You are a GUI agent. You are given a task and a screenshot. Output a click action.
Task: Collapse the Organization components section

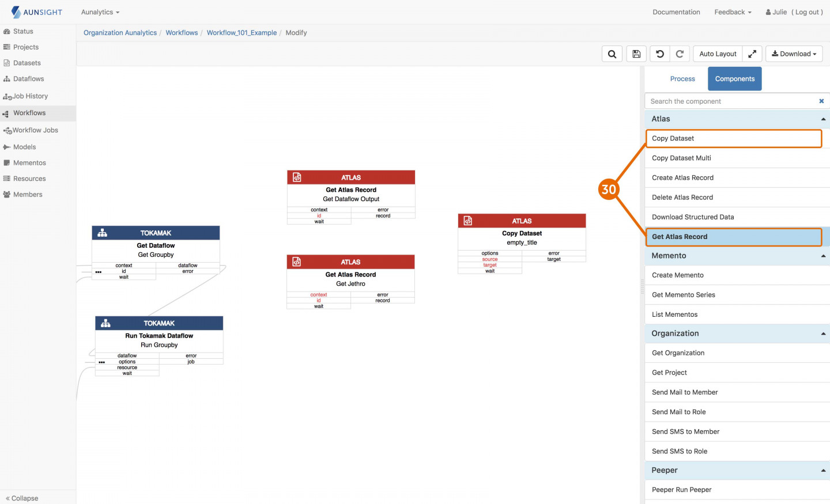click(x=823, y=334)
